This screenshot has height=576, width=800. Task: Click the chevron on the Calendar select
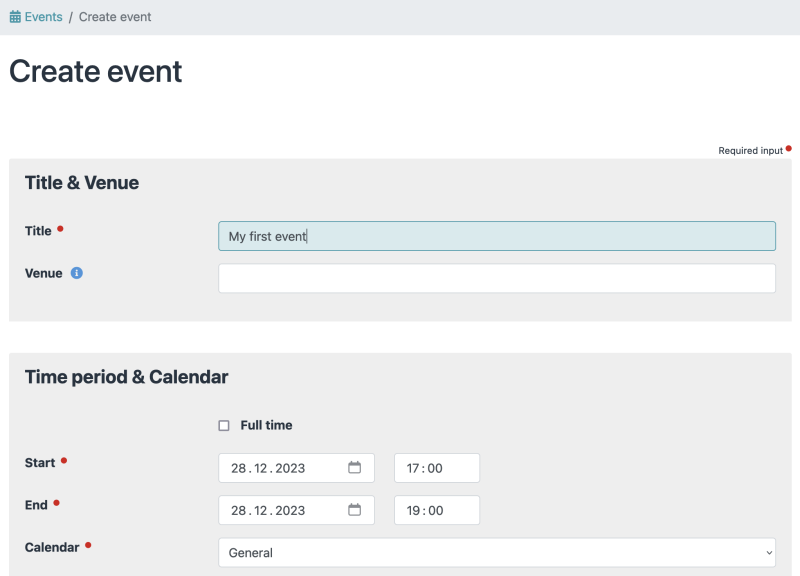769,552
